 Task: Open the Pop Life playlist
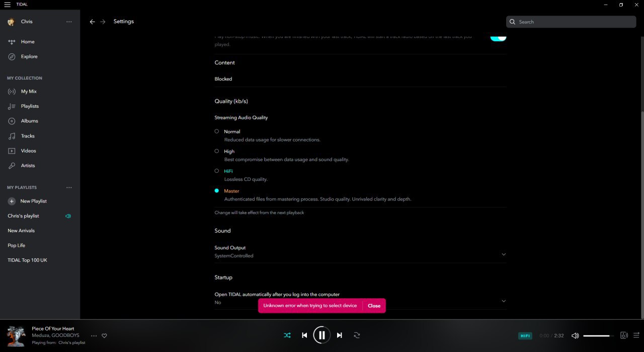[16, 245]
